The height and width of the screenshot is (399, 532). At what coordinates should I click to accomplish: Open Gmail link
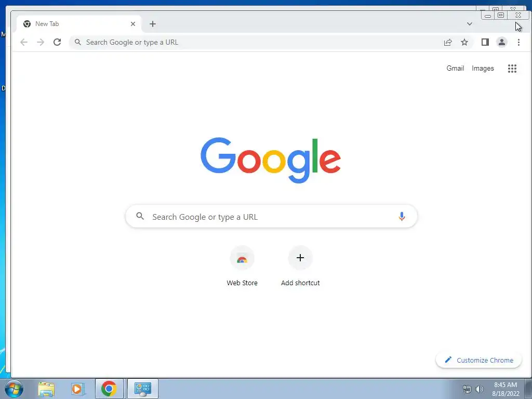pos(455,68)
